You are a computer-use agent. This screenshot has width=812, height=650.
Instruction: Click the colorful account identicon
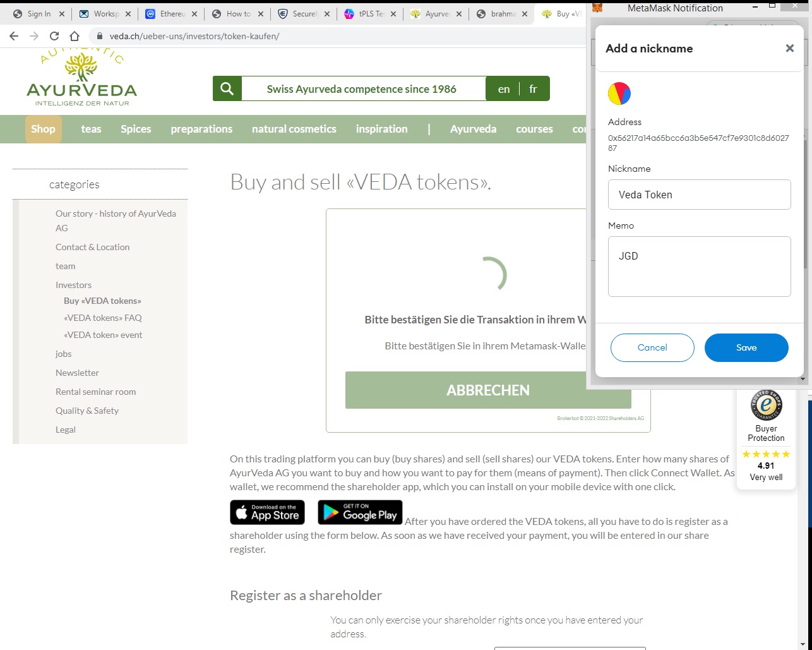point(619,93)
